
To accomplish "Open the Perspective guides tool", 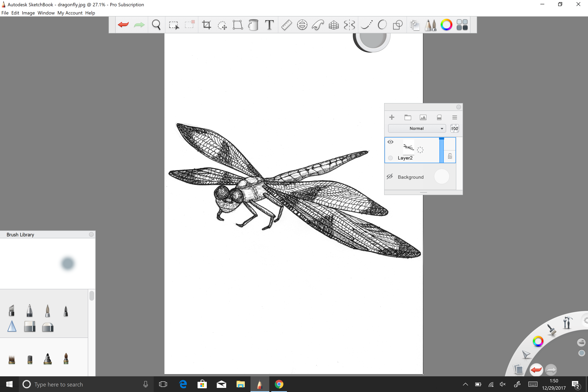I will tap(334, 25).
